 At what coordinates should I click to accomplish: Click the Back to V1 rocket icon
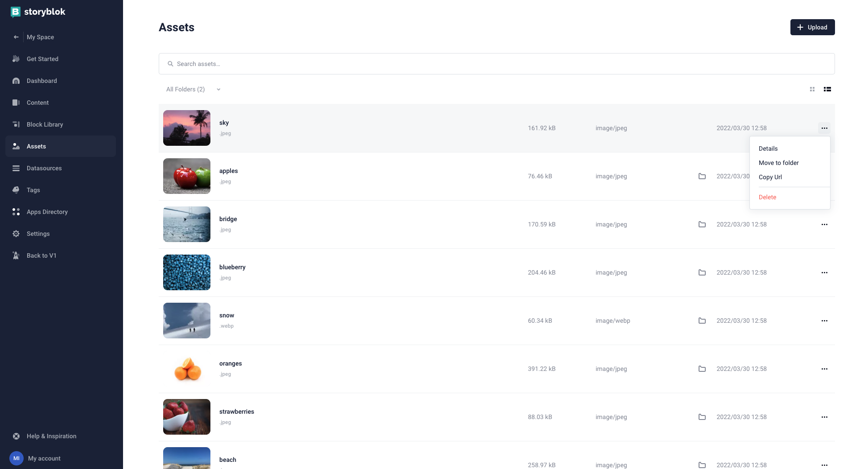pos(16,255)
